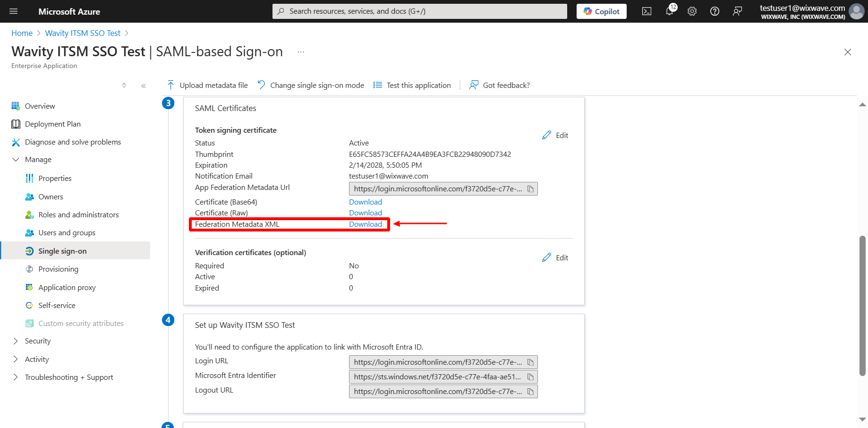Open the more options ellipsis by the title
This screenshot has width=868, height=428.
pyautogui.click(x=301, y=51)
